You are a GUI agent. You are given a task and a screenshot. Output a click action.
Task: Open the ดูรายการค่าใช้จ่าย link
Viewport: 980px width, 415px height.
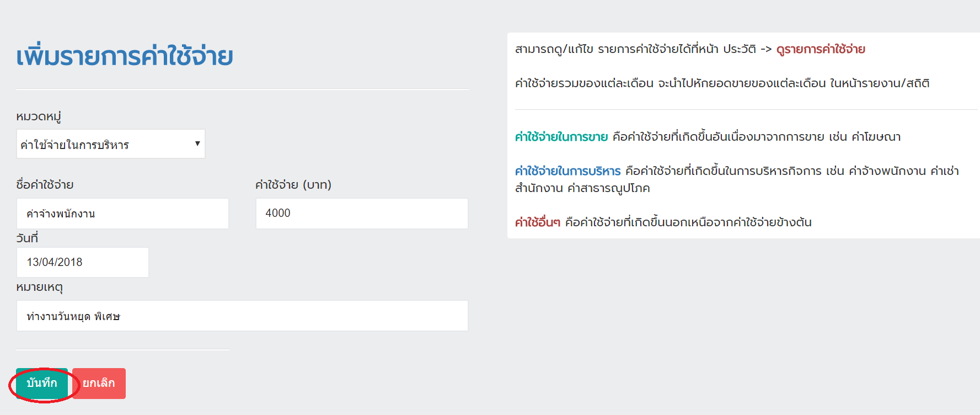tap(821, 49)
